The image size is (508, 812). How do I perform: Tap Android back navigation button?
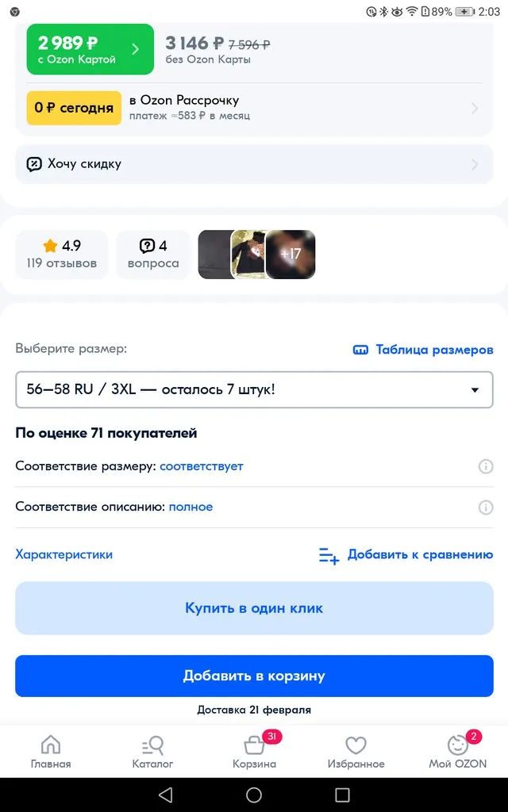pos(165,795)
